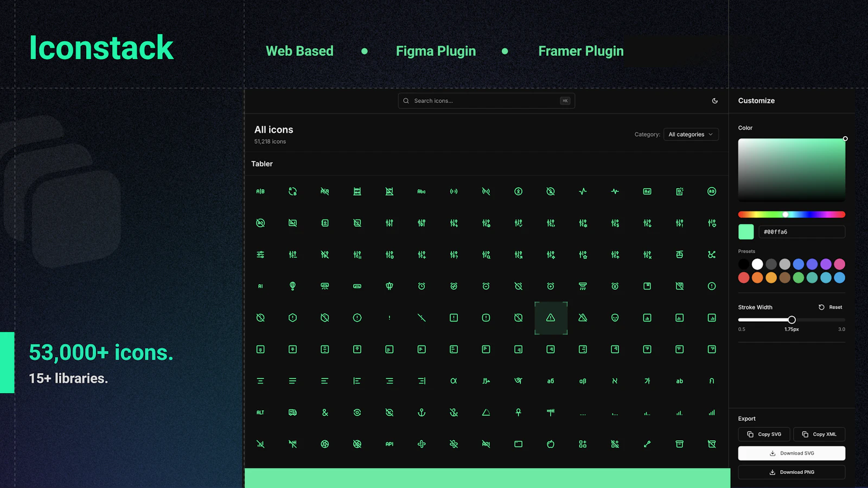The image size is (868, 488).
Task: Select the aperture icon without slash
Action: click(325, 444)
